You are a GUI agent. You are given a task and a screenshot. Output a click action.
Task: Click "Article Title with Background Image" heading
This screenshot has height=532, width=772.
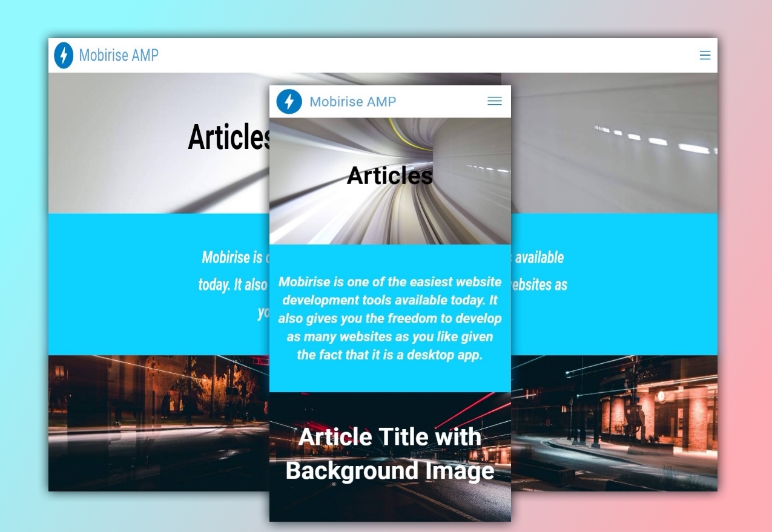click(389, 453)
